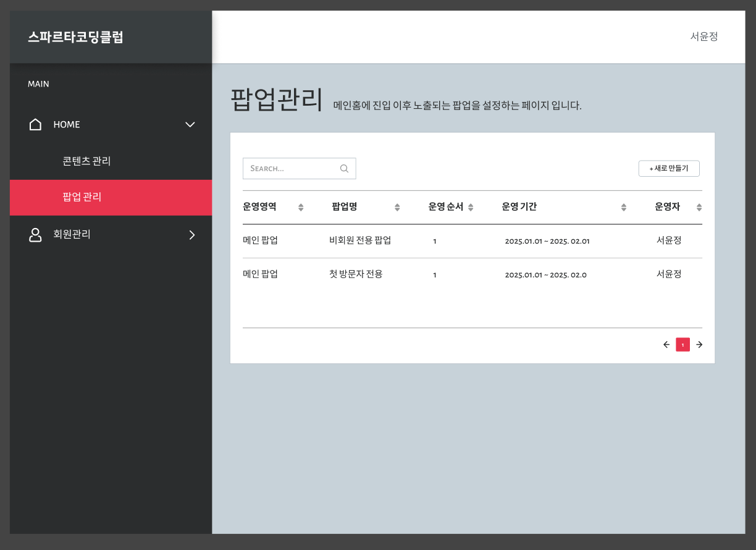
Task: Click order 1 in 비회원 전용 팝업 row
Action: click(435, 241)
